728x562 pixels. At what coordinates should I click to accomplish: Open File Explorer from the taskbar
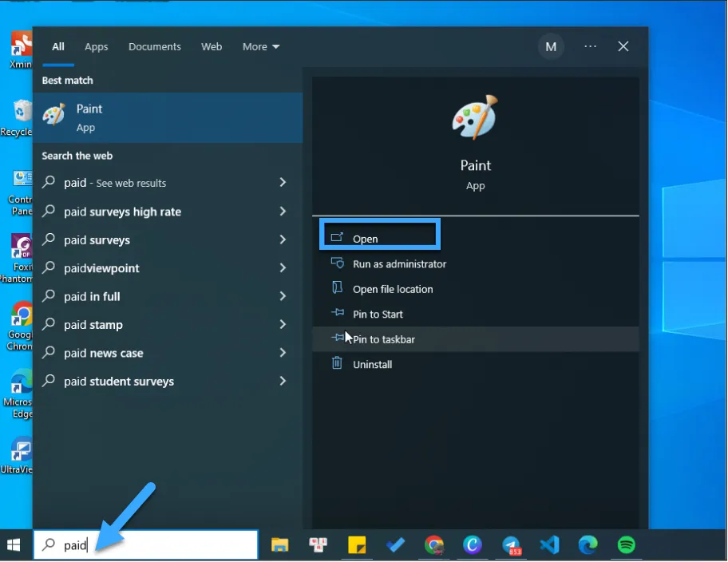(x=279, y=544)
